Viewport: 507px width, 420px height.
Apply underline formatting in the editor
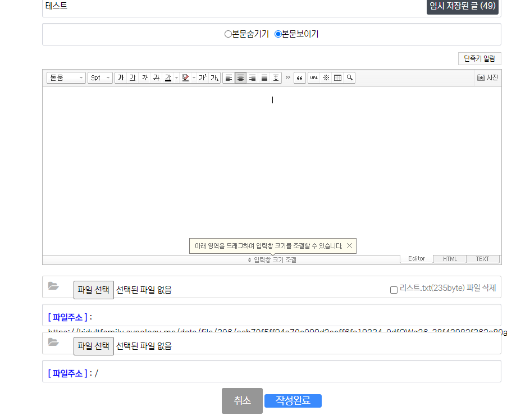pos(133,78)
